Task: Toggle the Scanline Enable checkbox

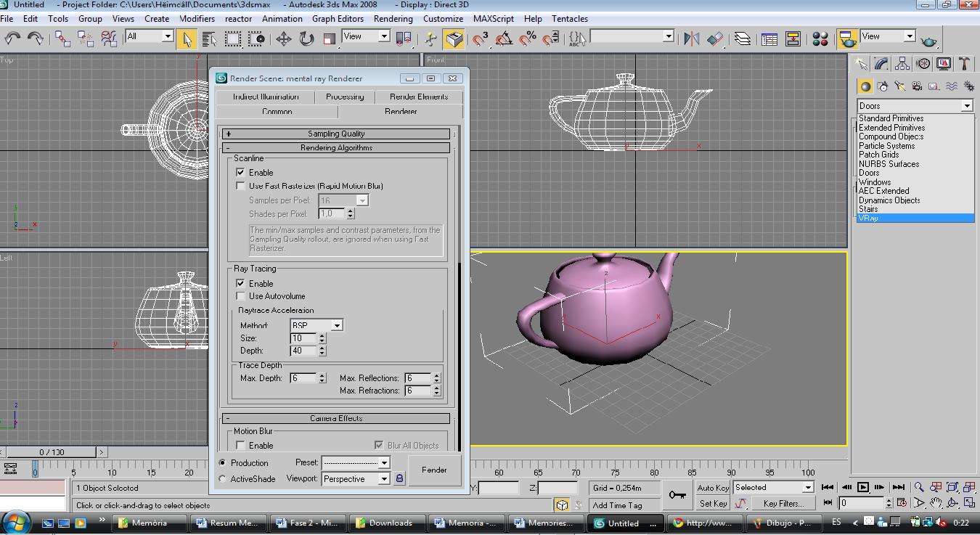Action: click(241, 173)
